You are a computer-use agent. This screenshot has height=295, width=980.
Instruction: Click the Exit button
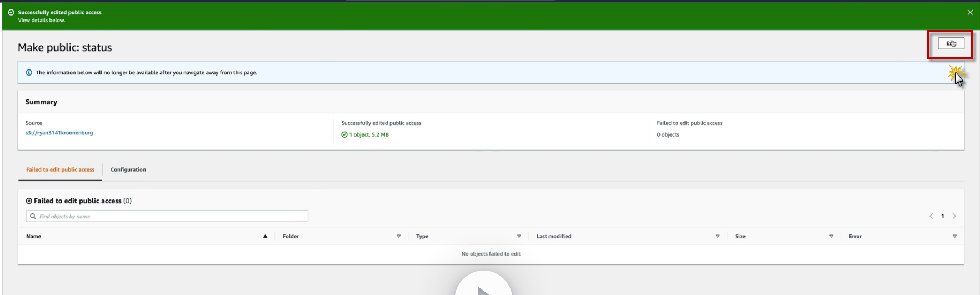click(951, 43)
